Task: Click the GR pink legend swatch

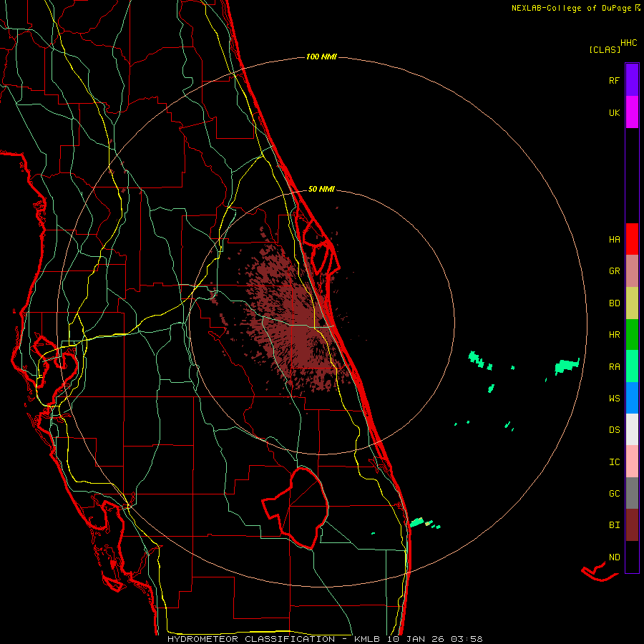Action: (x=632, y=271)
